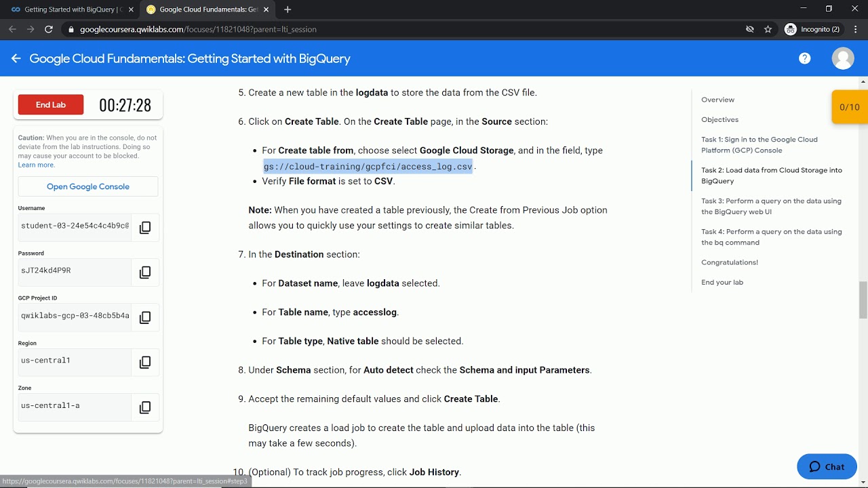Screen dimensions: 868x488
Task: Jump to Overview section
Action: click(x=717, y=100)
